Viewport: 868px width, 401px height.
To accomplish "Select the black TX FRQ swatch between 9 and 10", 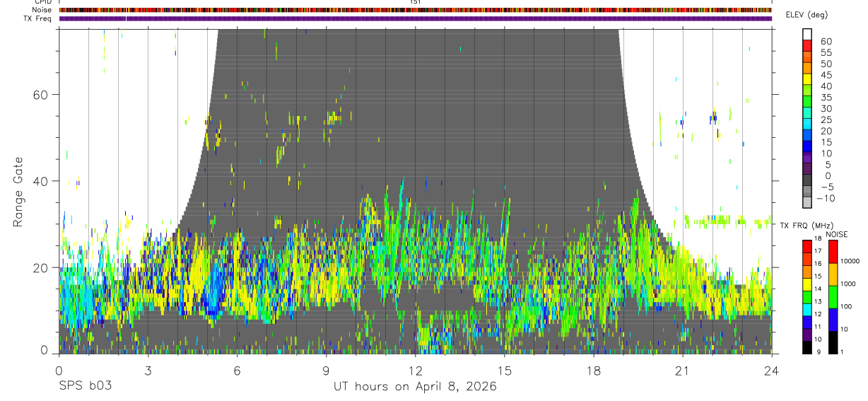I will tap(807, 347).
